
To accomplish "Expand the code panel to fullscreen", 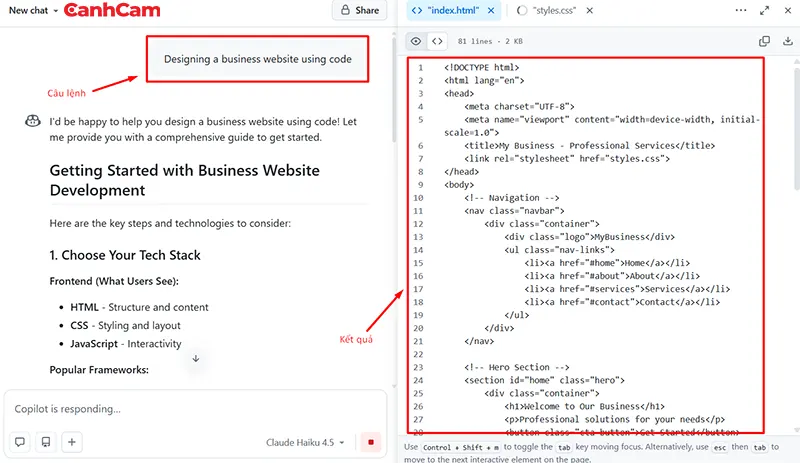I will [x=764, y=10].
